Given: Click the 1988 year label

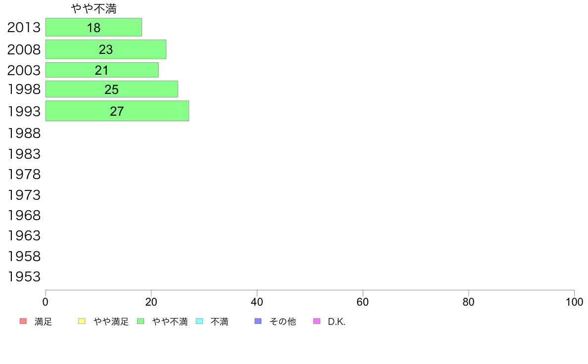Looking at the screenshot, I should click(x=24, y=133).
